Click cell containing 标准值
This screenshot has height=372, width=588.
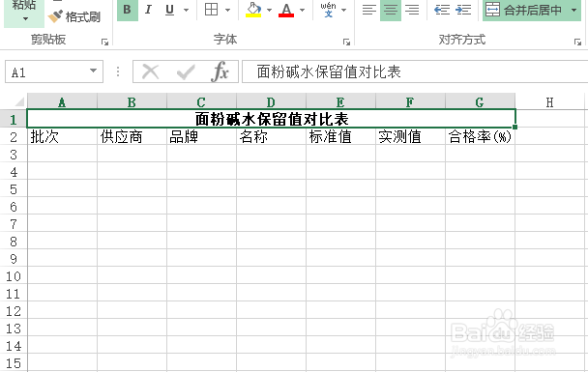[340, 136]
